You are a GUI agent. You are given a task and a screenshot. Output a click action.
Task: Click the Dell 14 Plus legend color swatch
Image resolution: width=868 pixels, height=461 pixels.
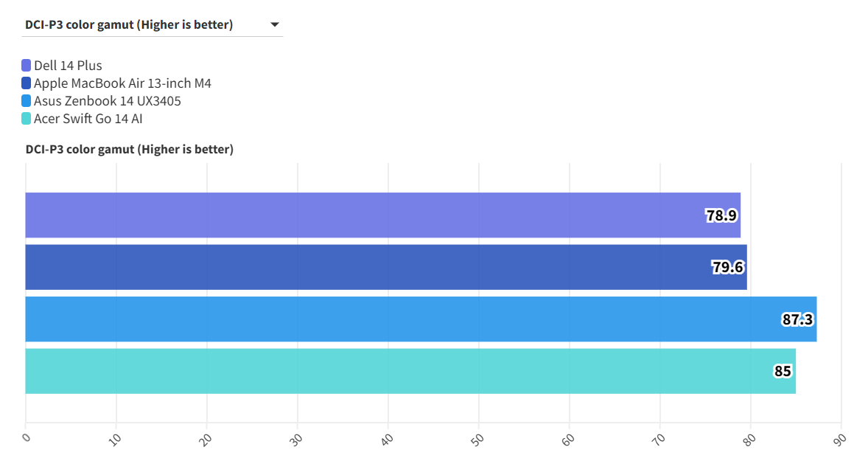click(x=27, y=66)
